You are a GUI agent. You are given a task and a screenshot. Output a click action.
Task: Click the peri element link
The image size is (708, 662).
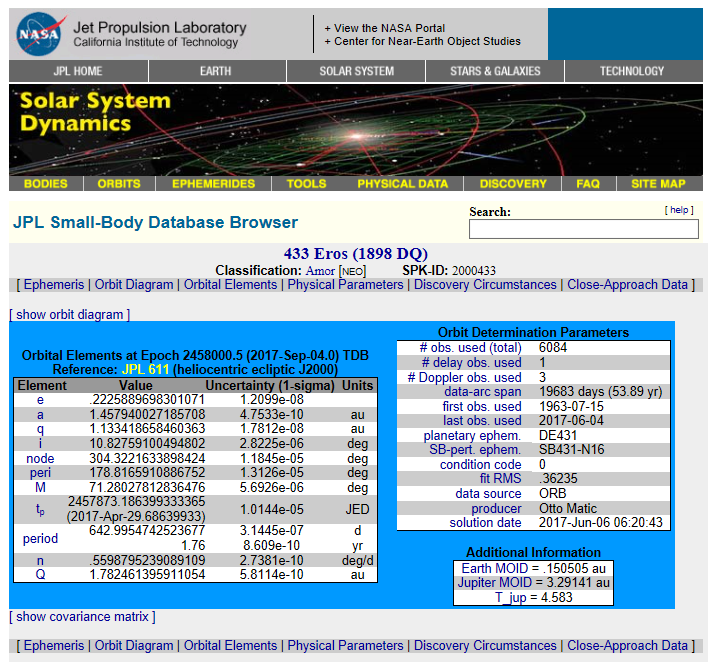(40, 473)
